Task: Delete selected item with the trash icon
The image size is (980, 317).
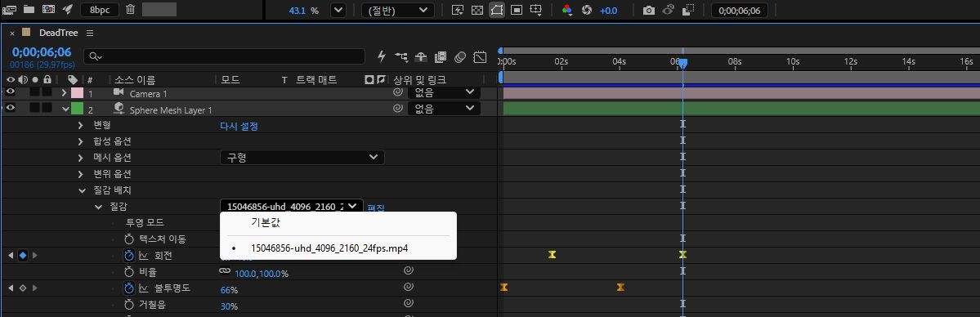Action: pos(130,10)
